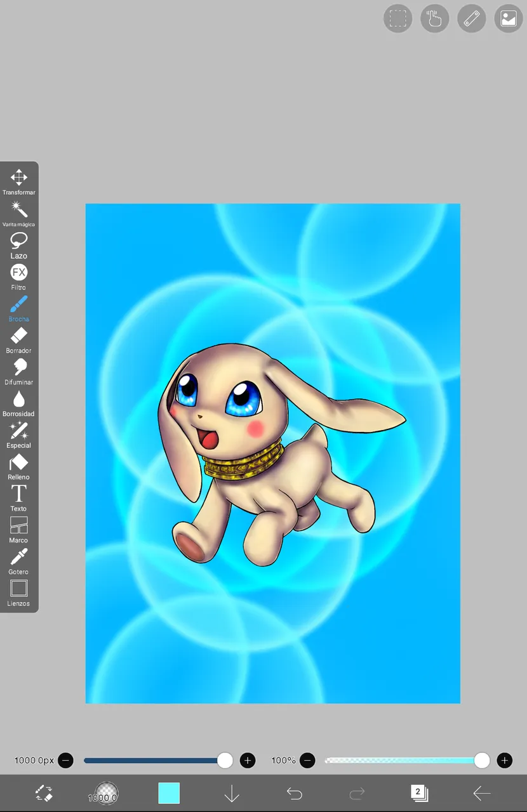Open the stabilizer hand icon
527x812 pixels.
point(435,18)
